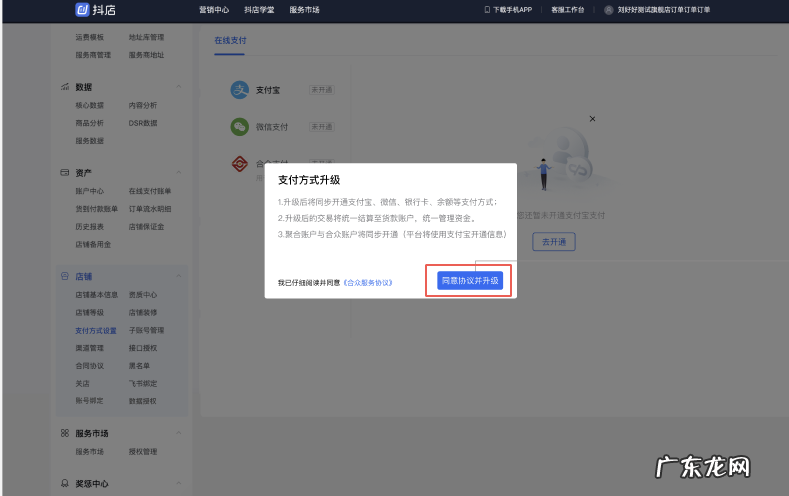Click the 抖店 logo icon in header
The image size is (789, 496).
click(x=82, y=10)
